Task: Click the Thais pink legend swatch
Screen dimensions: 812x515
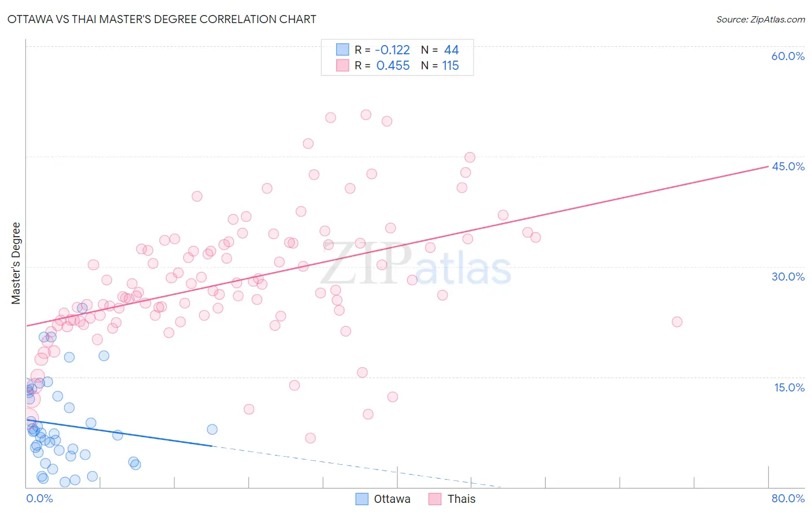Action: coord(435,499)
